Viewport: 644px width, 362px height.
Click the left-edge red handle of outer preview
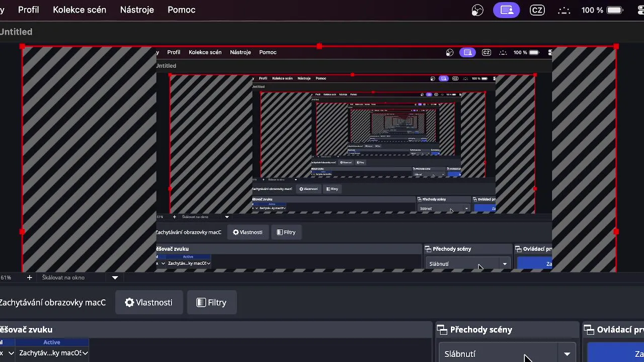coord(22,232)
